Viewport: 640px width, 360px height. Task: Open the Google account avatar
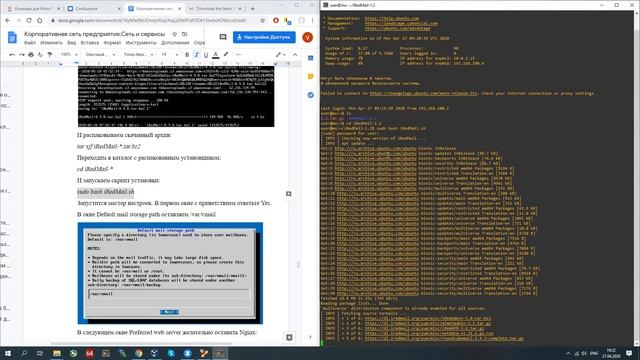307,37
